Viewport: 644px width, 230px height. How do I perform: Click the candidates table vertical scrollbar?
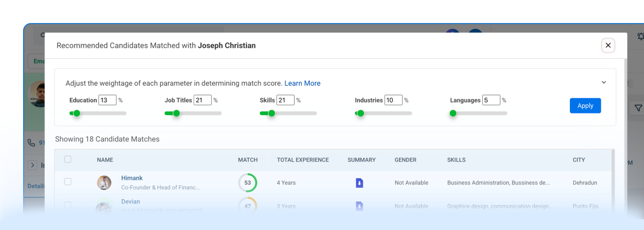click(613, 180)
